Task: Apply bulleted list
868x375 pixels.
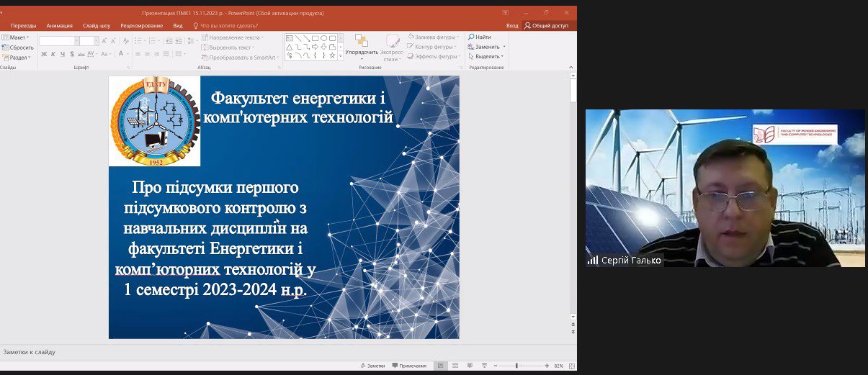Action: (x=140, y=41)
